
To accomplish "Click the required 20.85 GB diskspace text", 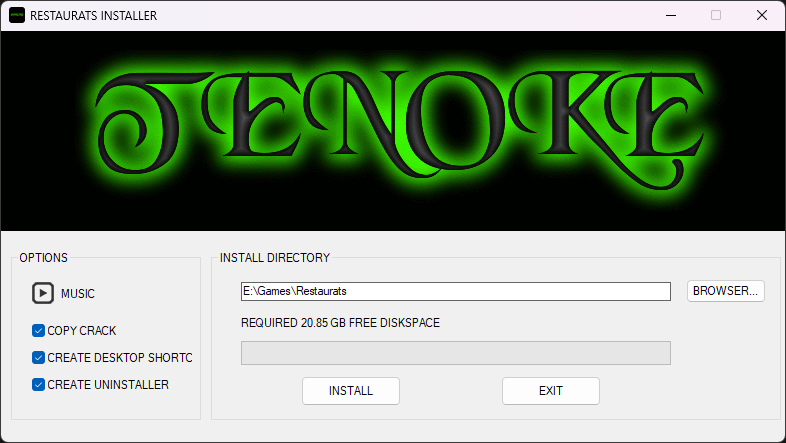I will click(x=340, y=323).
